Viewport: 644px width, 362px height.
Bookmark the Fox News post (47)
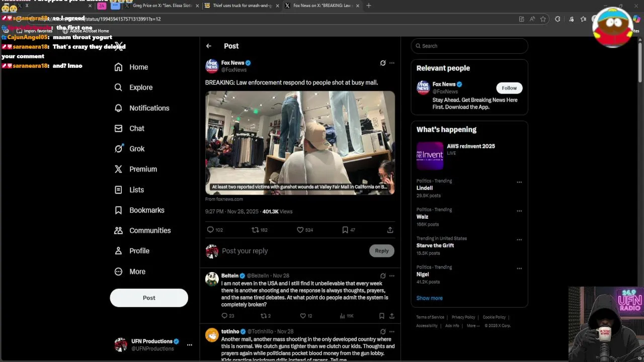(x=349, y=230)
